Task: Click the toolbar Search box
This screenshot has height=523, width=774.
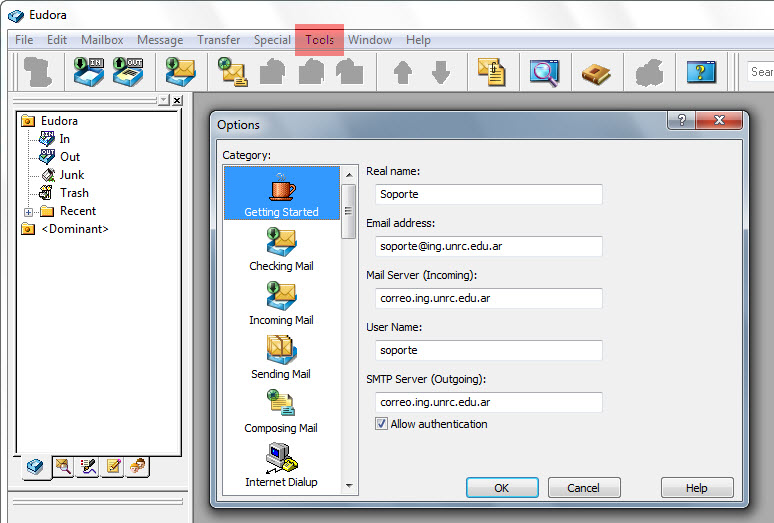Action: click(760, 72)
